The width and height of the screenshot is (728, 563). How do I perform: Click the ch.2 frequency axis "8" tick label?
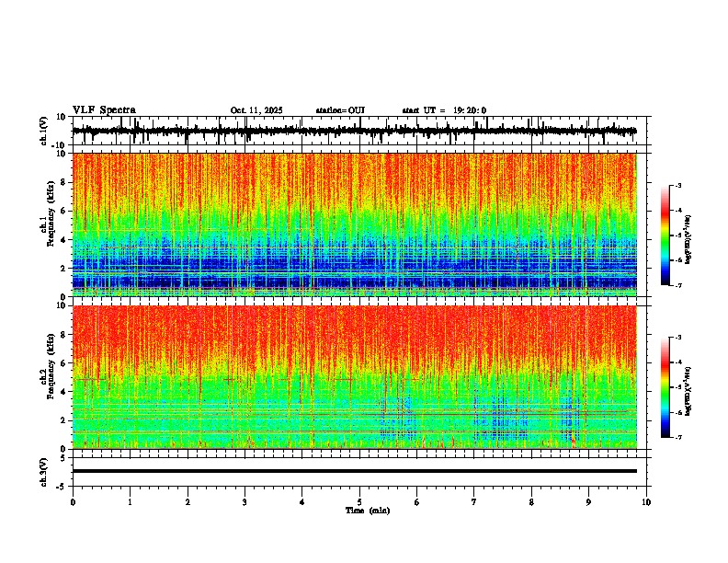tap(63, 335)
